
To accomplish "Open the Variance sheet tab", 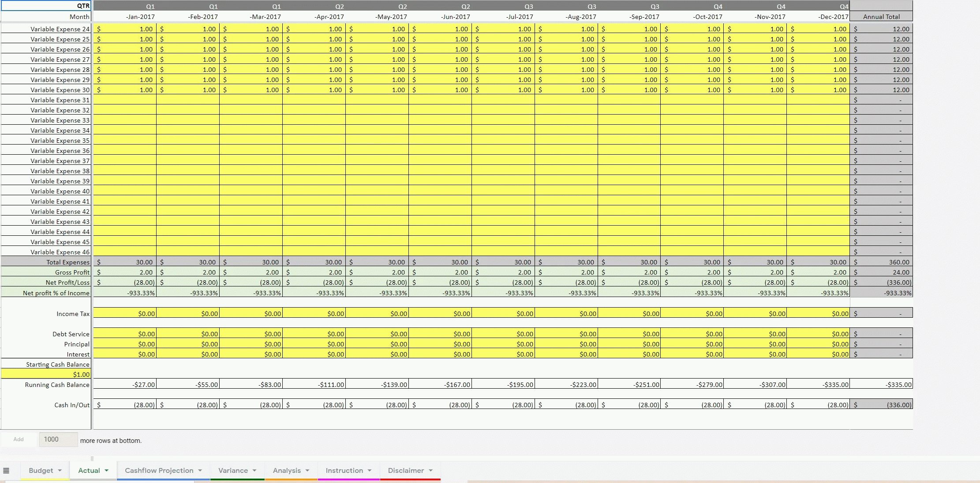I will 233,471.
